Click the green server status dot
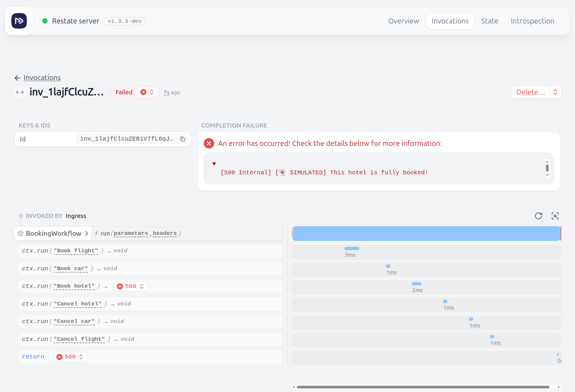575x392 pixels. pyautogui.click(x=45, y=21)
